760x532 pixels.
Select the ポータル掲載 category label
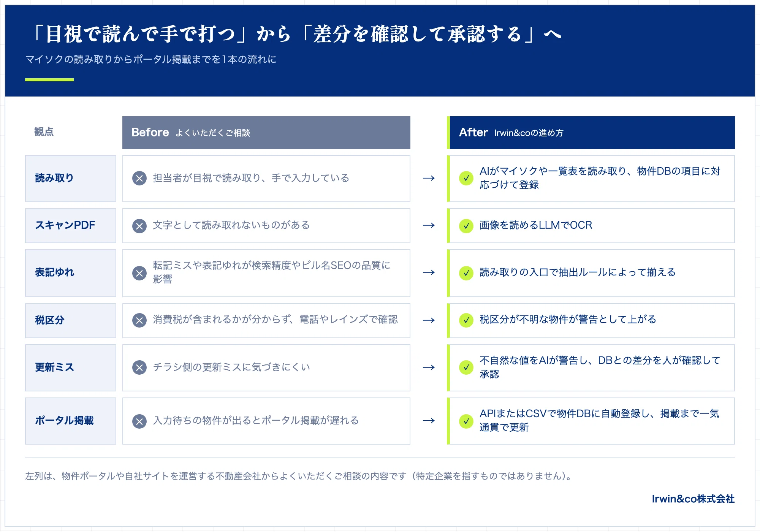tap(71, 421)
